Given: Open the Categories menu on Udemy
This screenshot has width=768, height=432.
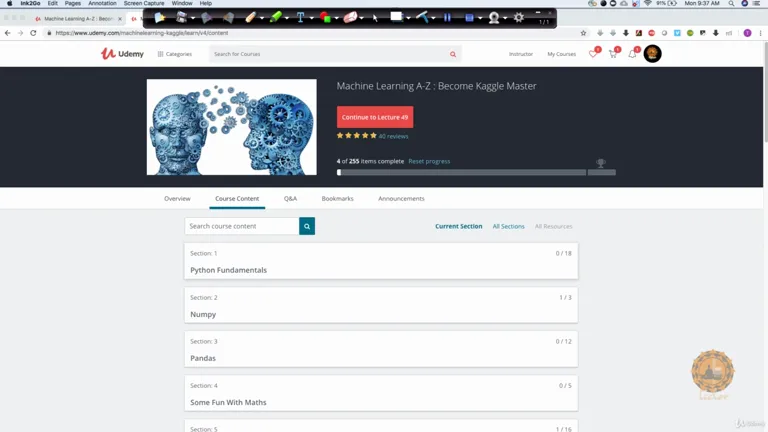Looking at the screenshot, I should [175, 54].
